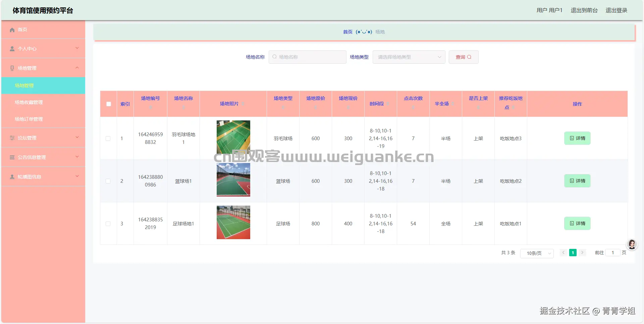Click the page jump number input

(x=612, y=253)
